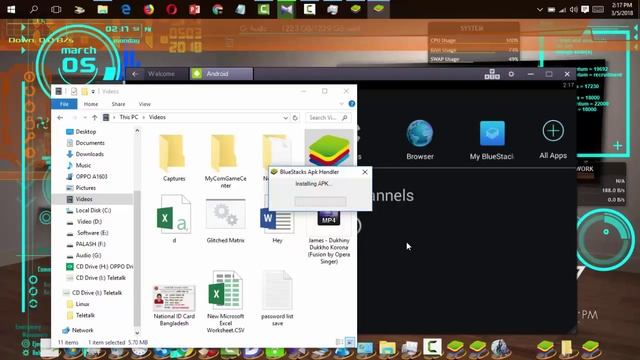Image resolution: width=640 pixels, height=360 pixels.
Task: Open Windows Start menu
Action: (11, 9)
